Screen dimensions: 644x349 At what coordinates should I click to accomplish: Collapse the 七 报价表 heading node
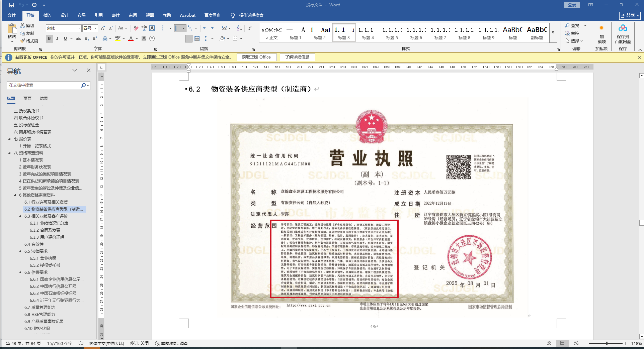10,139
